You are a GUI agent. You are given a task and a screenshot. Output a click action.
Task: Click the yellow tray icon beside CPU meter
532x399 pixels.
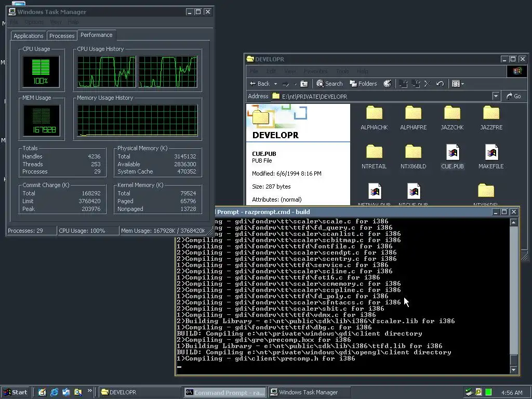pyautogui.click(x=478, y=392)
